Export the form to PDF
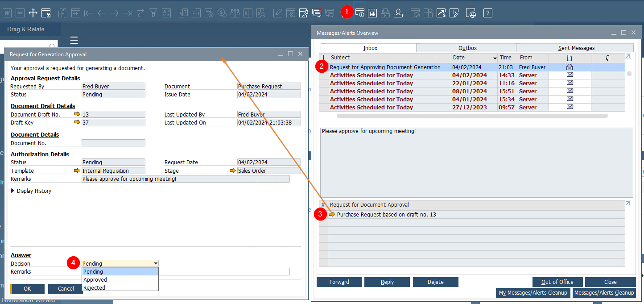This screenshot has width=644, height=304. [20, 12]
